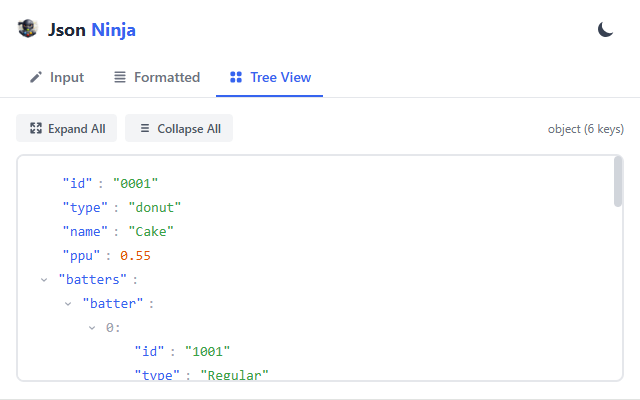Click the "batter" key label
The height and width of the screenshot is (400, 640).
click(x=113, y=304)
